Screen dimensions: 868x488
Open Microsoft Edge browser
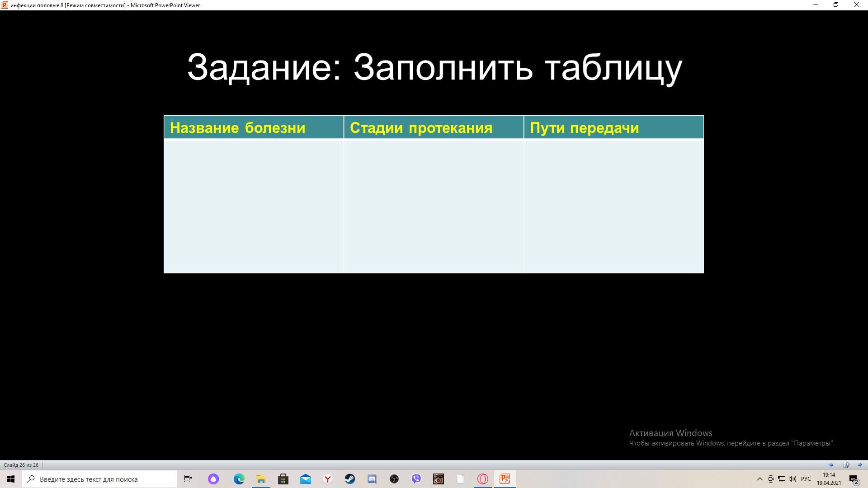239,479
